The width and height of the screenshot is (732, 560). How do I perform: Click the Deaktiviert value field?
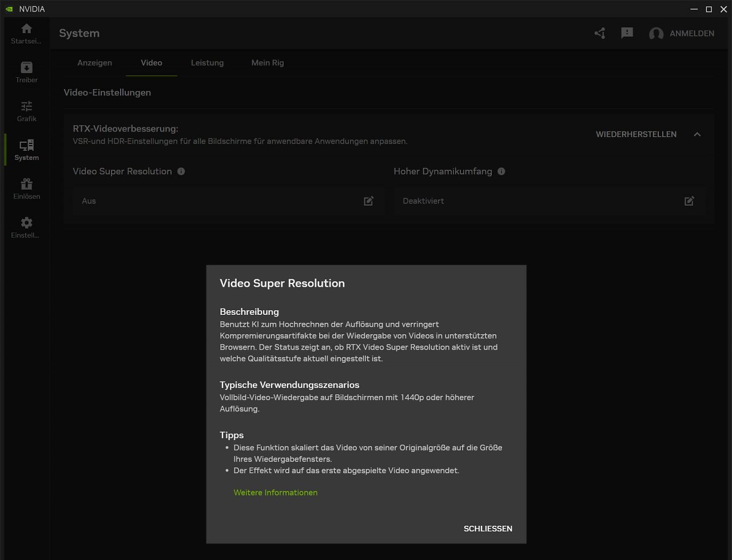point(549,201)
